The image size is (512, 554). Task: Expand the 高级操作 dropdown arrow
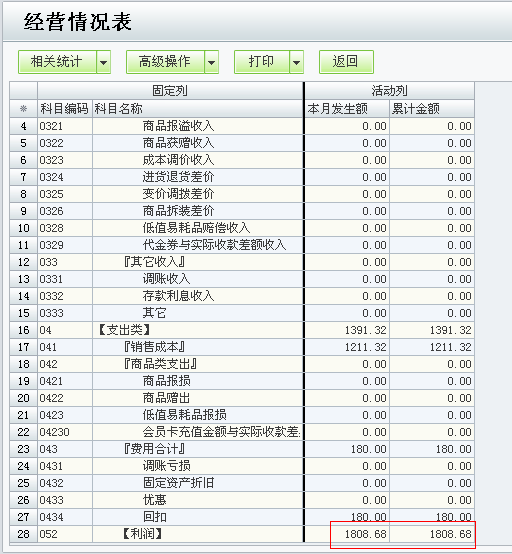211,62
